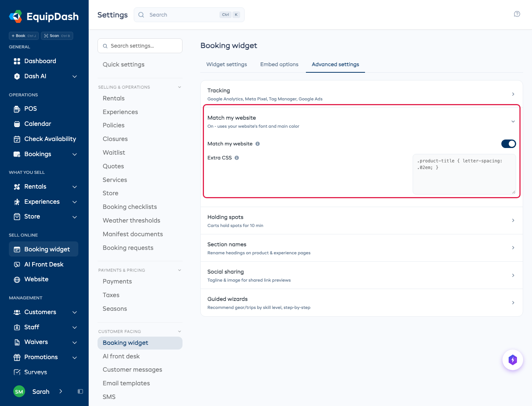Click the Calendar sidebar icon
This screenshot has width=532, height=406.
(17, 124)
